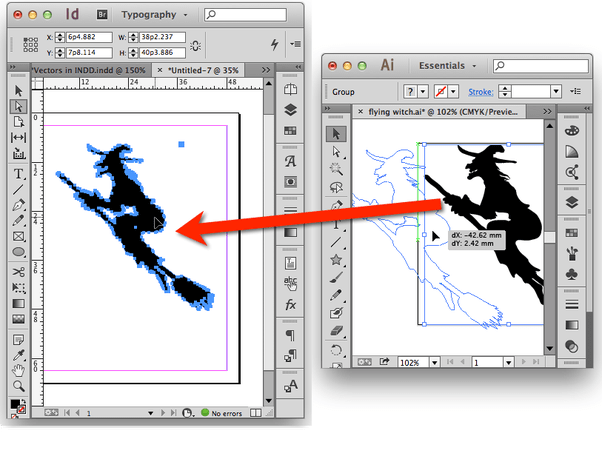The image size is (602, 462).
Task: Open the InDesign Pages panel
Action: 290,89
